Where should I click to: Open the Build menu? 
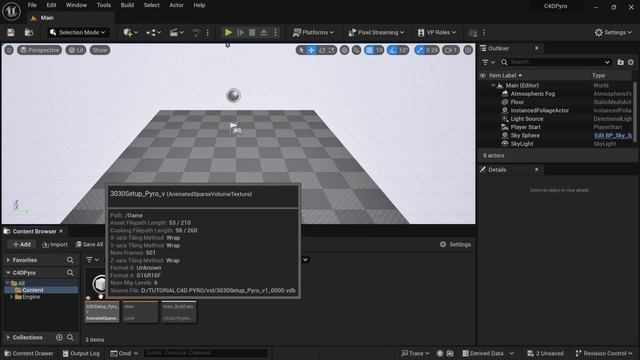[127, 5]
